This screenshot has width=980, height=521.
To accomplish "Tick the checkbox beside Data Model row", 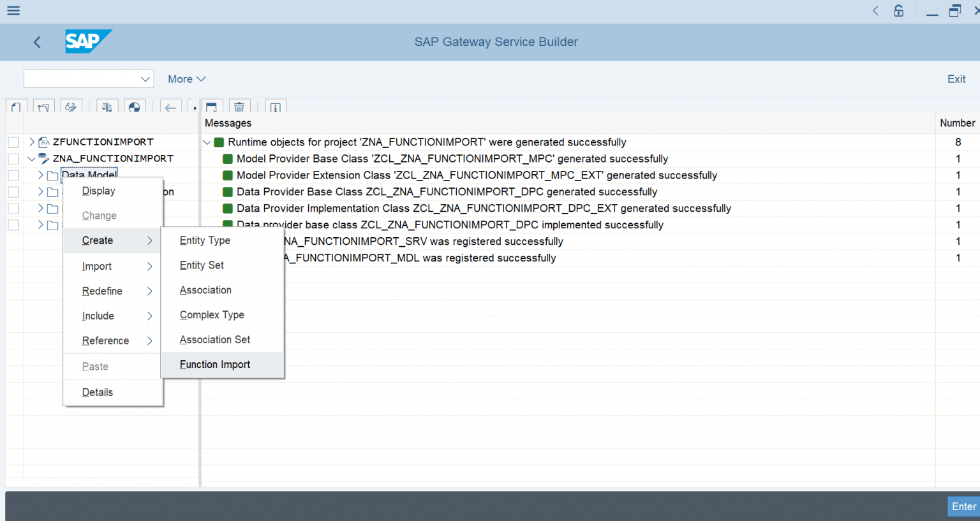I will (13, 175).
